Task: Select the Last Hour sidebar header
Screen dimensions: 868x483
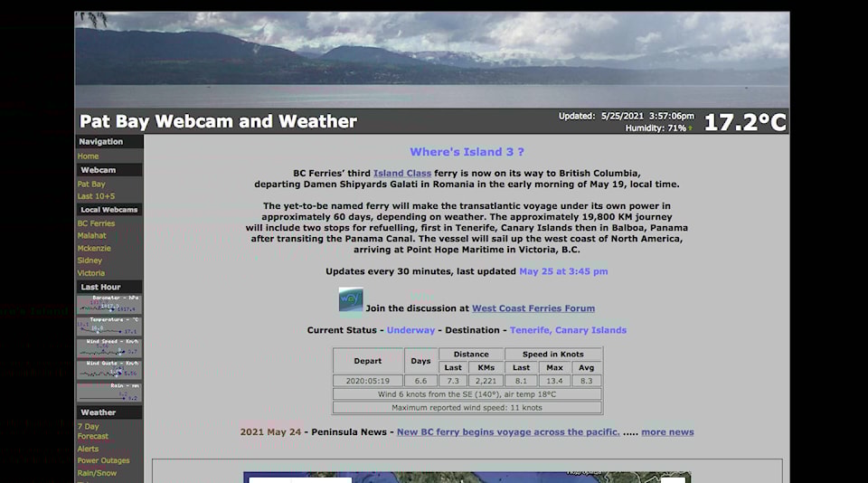Action: (x=109, y=287)
